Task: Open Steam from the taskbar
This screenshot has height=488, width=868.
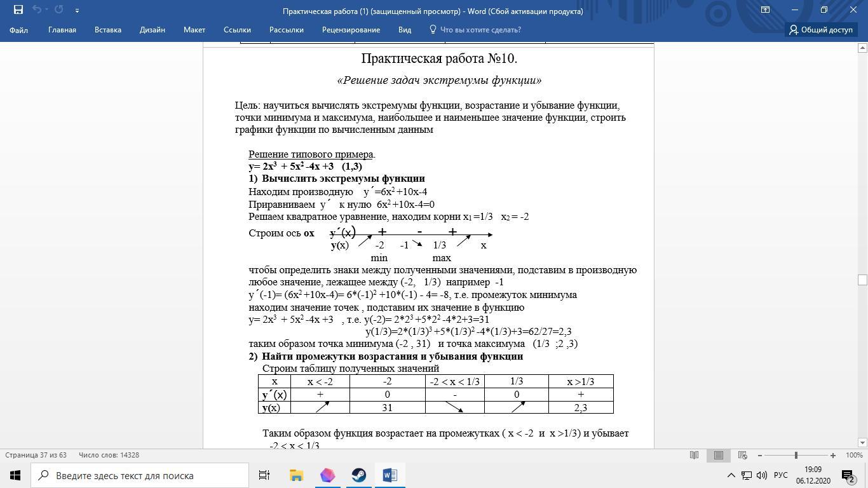Action: 359,475
